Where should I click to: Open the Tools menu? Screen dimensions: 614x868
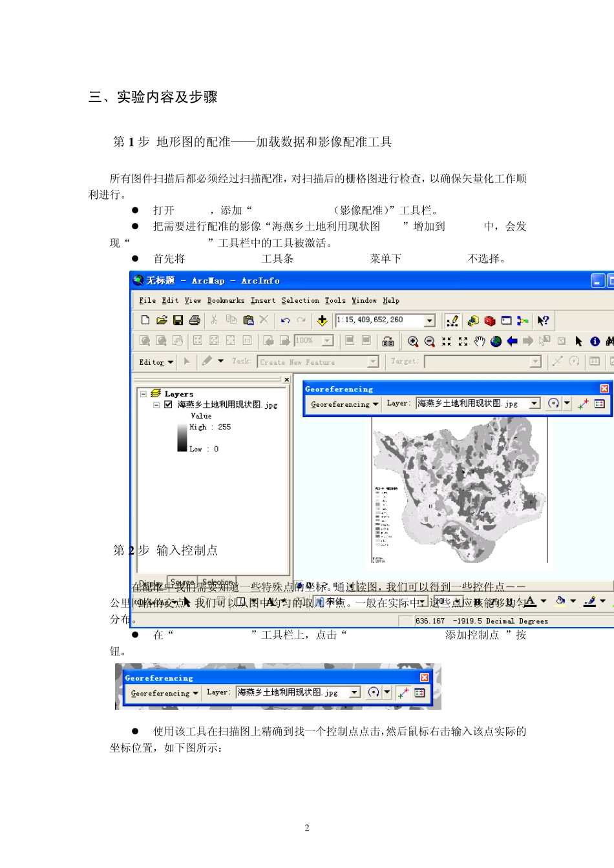335,301
